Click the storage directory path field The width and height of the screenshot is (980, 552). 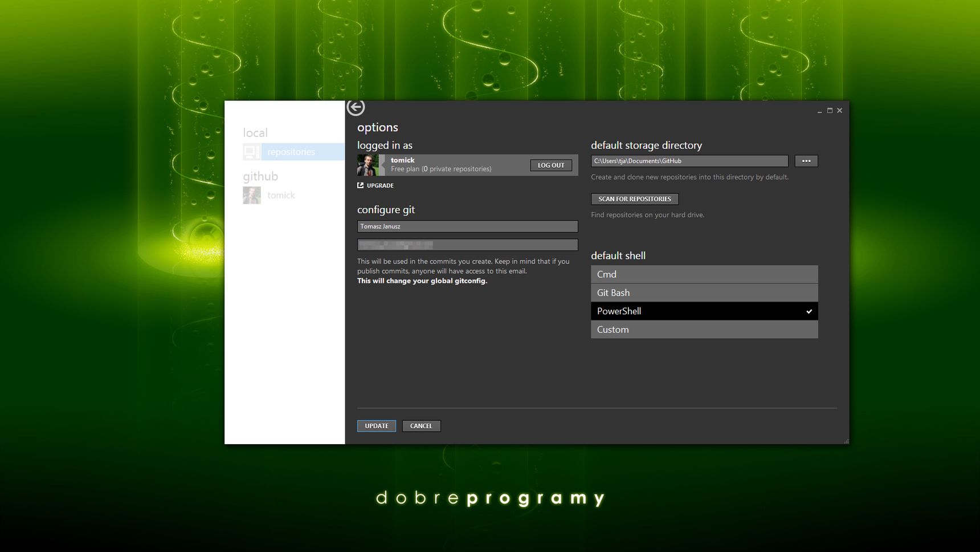(x=689, y=161)
